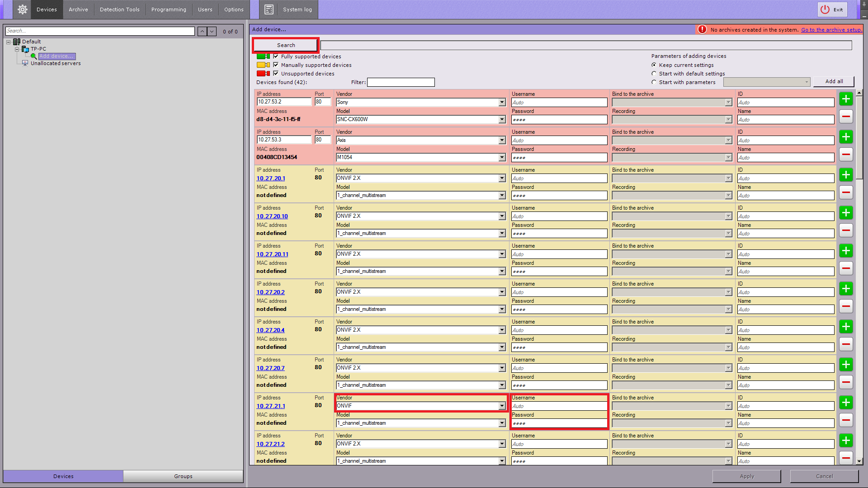868x488 pixels.
Task: Open the Groups tab at bottom
Action: coord(183,476)
